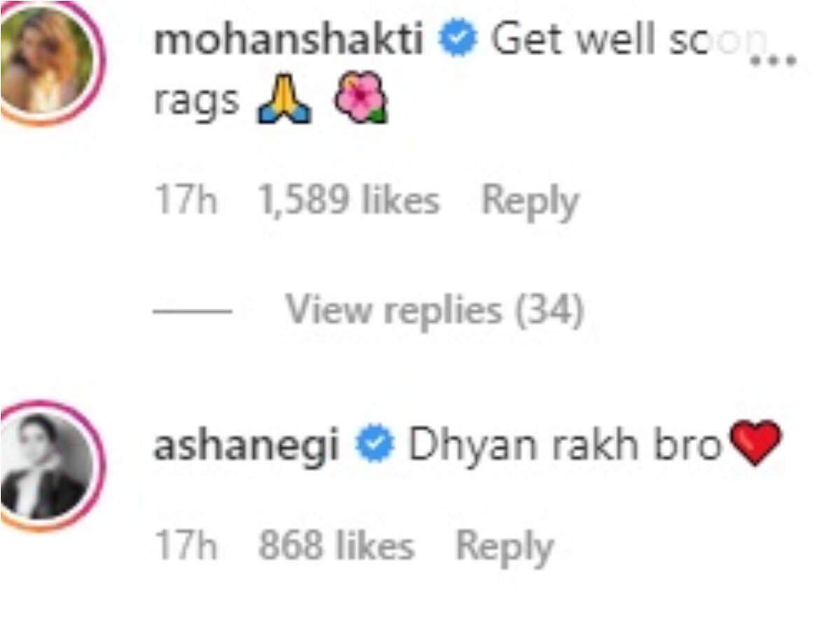Click the horizontal line beside View replies
Image resolution: width=840 pixels, height=630 pixels.
tap(192, 311)
